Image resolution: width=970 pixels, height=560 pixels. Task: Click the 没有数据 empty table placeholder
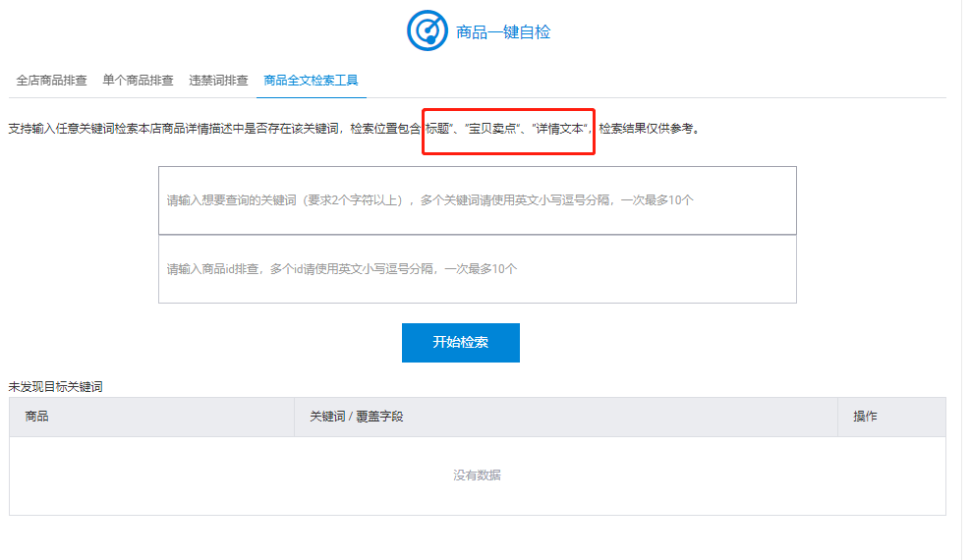pos(477,476)
